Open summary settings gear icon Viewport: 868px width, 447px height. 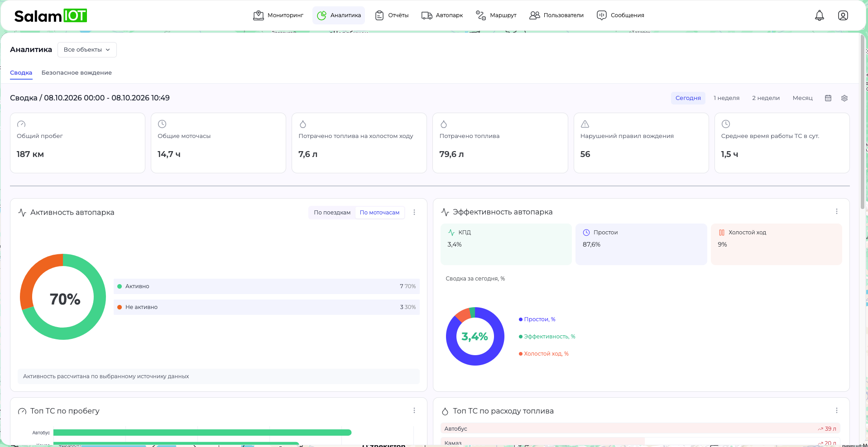coord(844,98)
